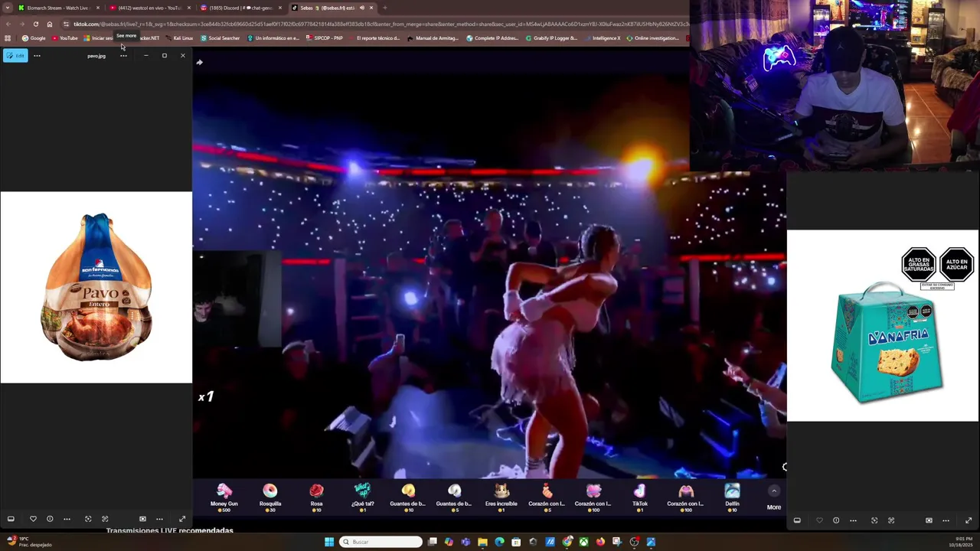Send the Guantes de boxeo 5-coin gift
The width and height of the screenshot is (980, 551).
[x=454, y=496]
